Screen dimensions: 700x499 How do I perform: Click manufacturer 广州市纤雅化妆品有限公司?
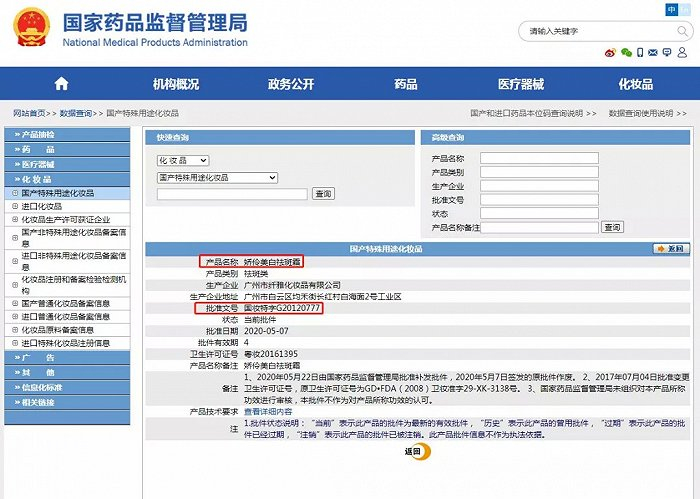tap(292, 285)
